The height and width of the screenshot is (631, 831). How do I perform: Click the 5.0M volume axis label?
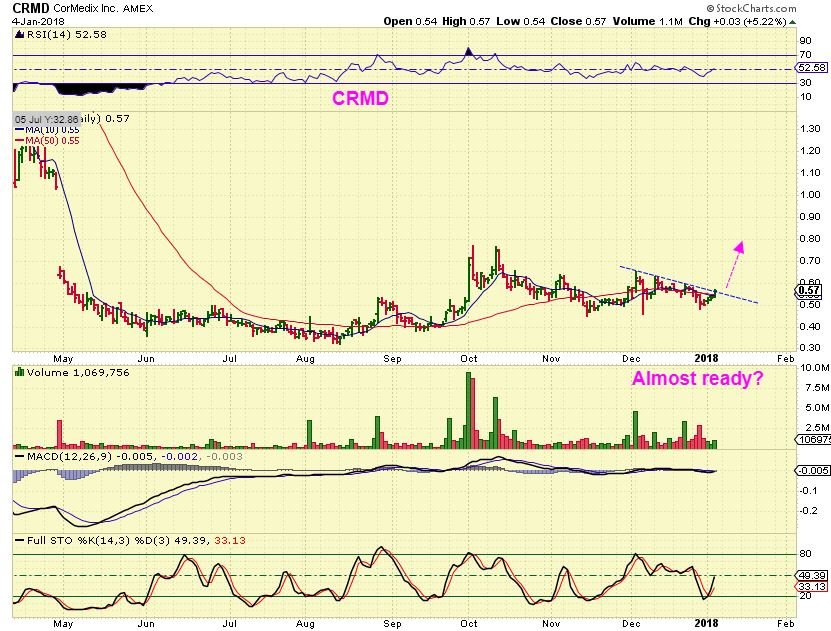817,407
